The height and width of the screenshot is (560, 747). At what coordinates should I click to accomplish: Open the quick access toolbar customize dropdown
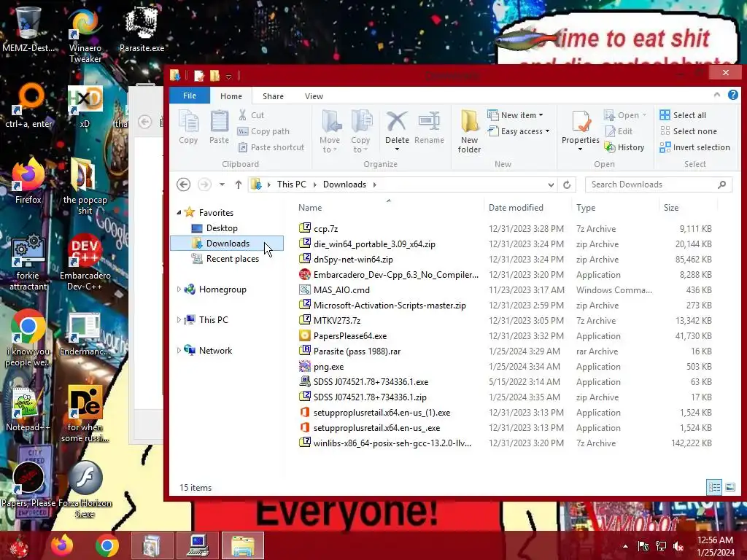(x=228, y=76)
